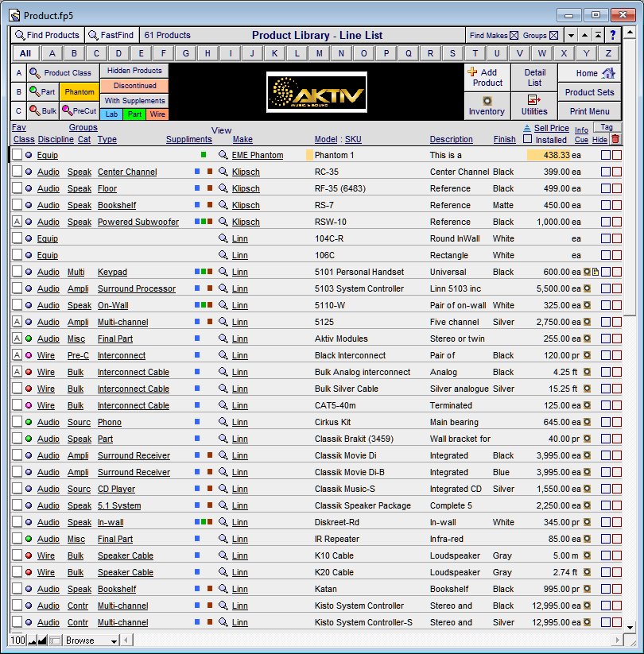
Task: View make for Klipsch RC-35 magnifier
Action: tap(223, 172)
